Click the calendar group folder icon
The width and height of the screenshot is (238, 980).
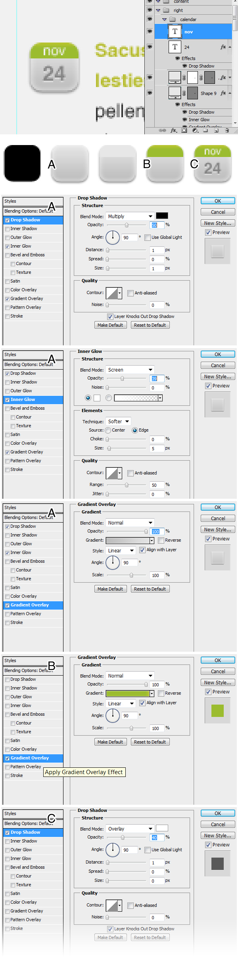173,19
